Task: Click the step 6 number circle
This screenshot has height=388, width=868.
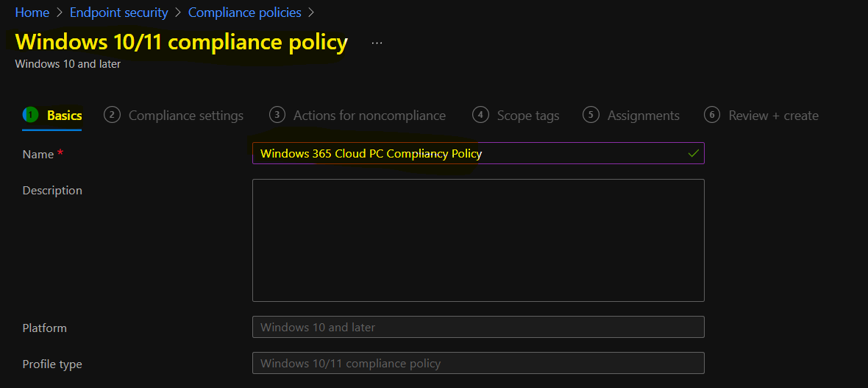Action: (712, 115)
